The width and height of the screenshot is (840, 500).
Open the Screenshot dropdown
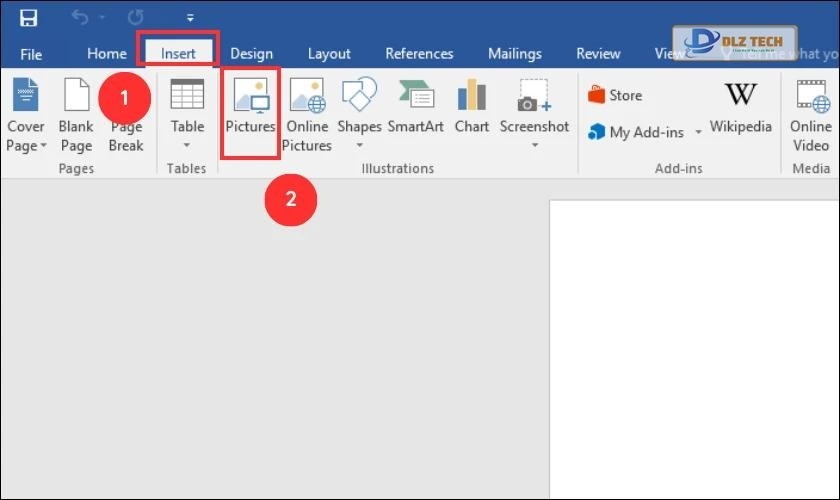coord(534,146)
